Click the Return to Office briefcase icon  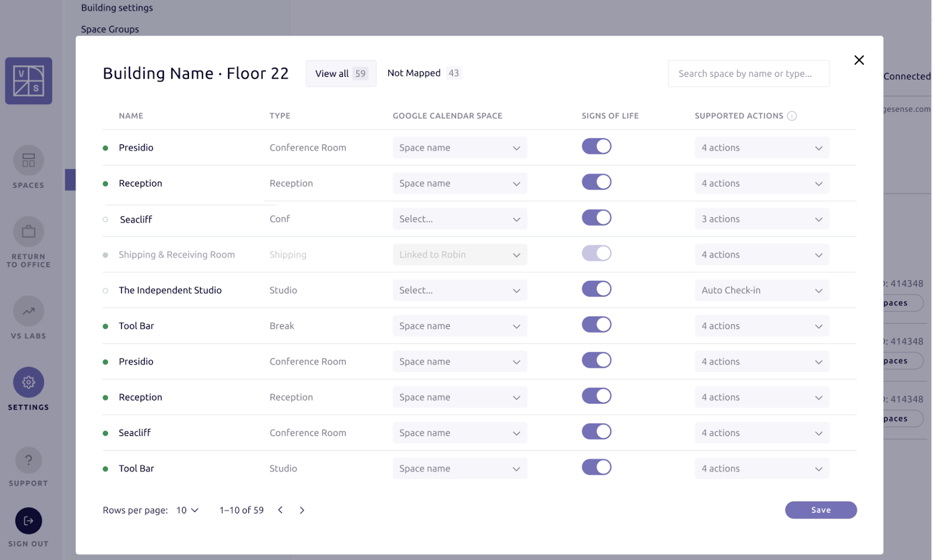click(x=29, y=232)
